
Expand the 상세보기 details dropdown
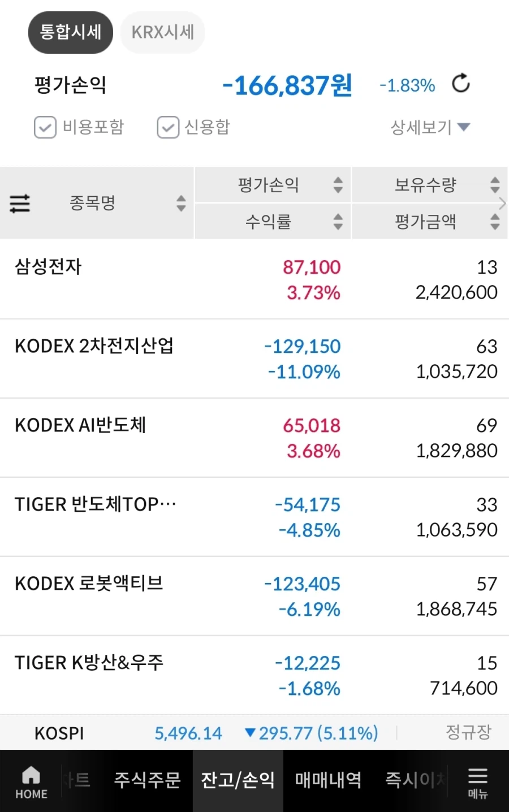click(430, 127)
